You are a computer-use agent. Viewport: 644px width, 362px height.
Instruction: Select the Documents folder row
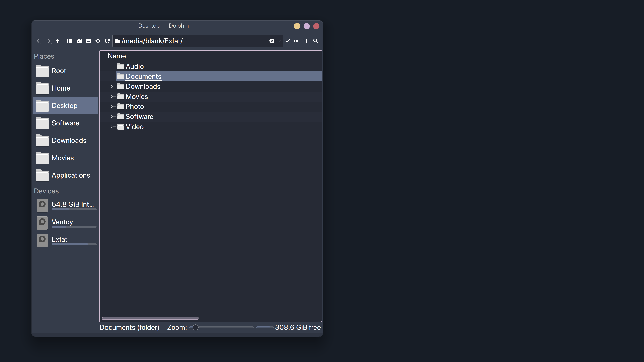219,76
